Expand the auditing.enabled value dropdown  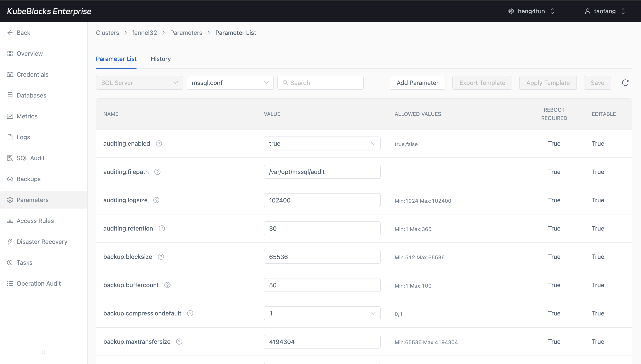click(322, 143)
